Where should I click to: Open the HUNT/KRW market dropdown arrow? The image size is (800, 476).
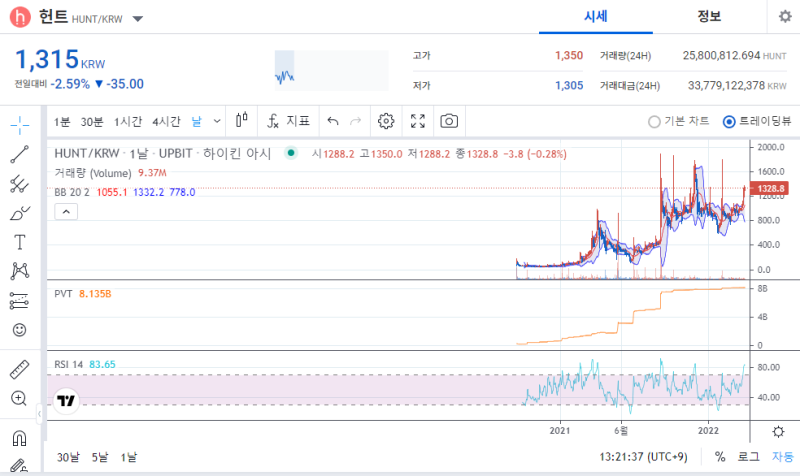coord(138,19)
